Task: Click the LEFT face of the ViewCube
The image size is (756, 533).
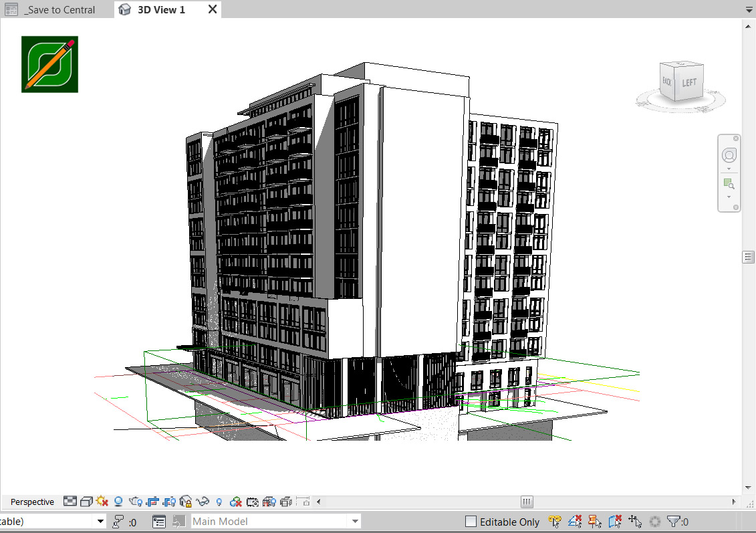Action: coord(689,83)
